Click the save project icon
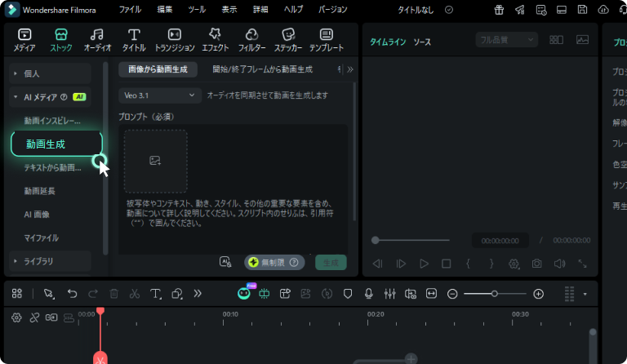Image resolution: width=627 pixels, height=364 pixels. [x=582, y=10]
